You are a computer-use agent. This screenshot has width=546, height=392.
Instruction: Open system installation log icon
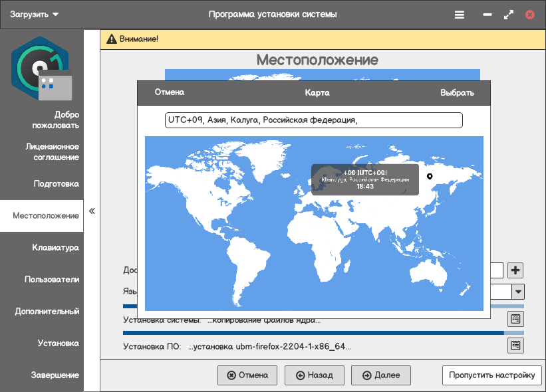[515, 319]
